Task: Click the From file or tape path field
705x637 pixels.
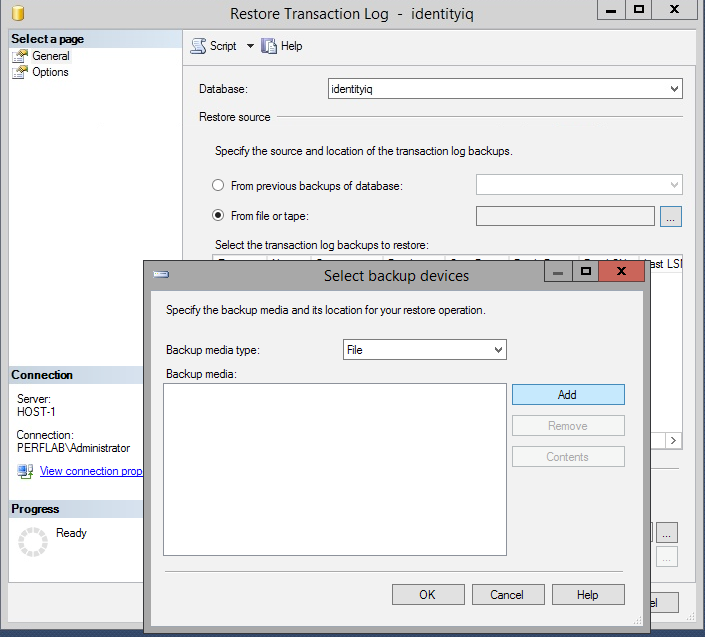Action: tap(565, 216)
